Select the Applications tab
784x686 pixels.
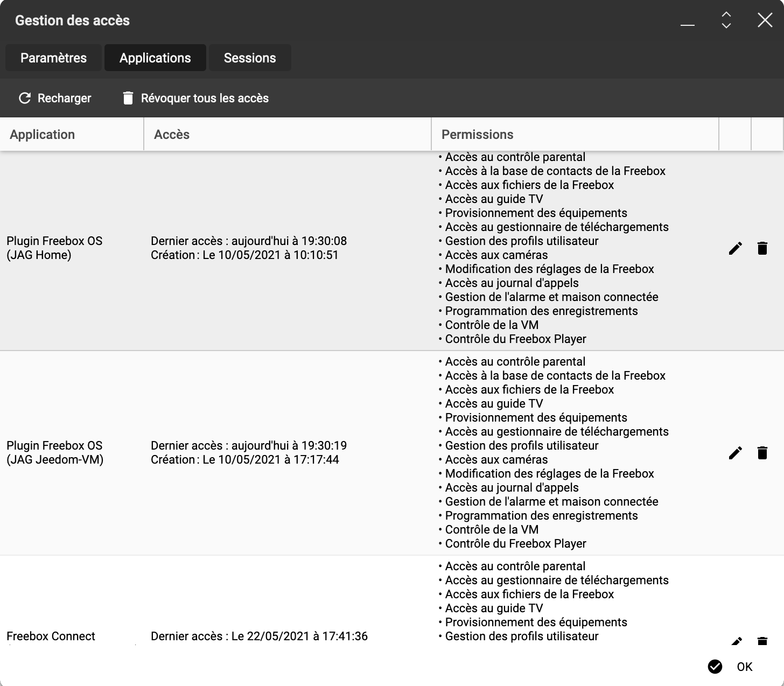[155, 58]
